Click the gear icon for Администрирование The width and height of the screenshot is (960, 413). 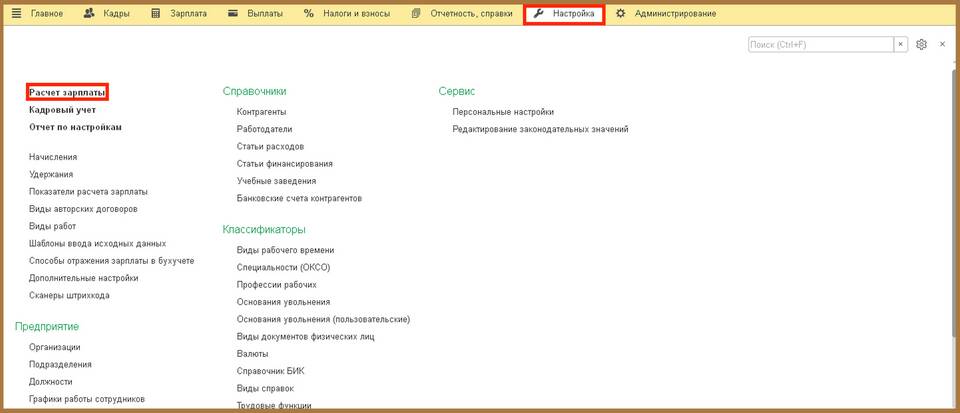click(x=621, y=14)
